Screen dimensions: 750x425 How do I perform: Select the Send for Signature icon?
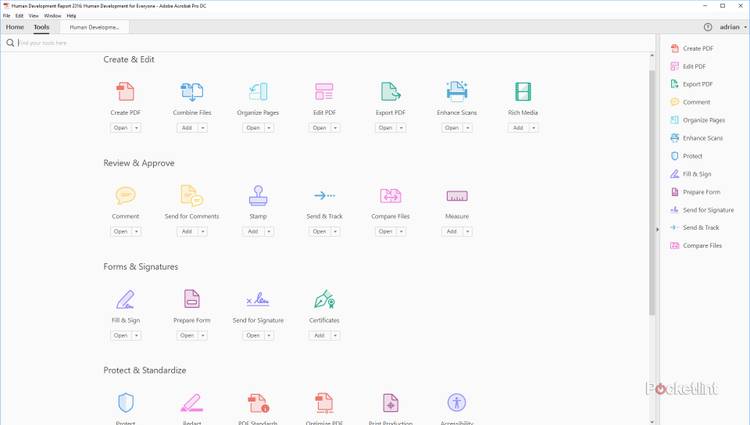click(x=258, y=299)
